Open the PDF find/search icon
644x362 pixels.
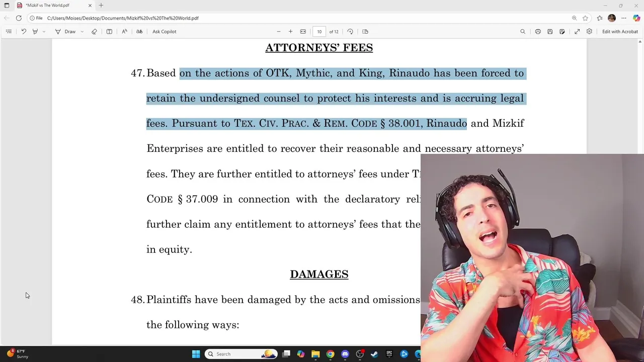point(523,31)
